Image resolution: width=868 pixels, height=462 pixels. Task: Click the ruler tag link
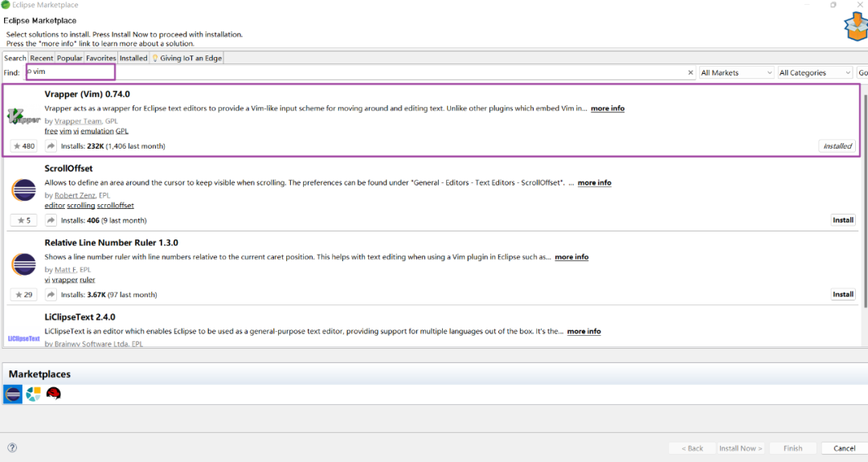(87, 280)
